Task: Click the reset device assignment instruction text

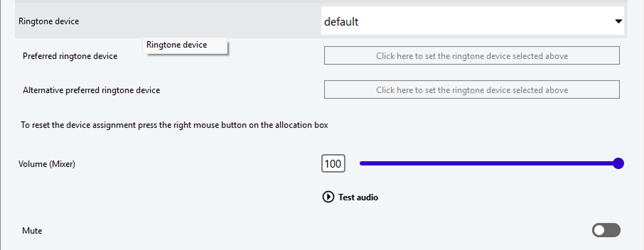Action: click(x=174, y=125)
